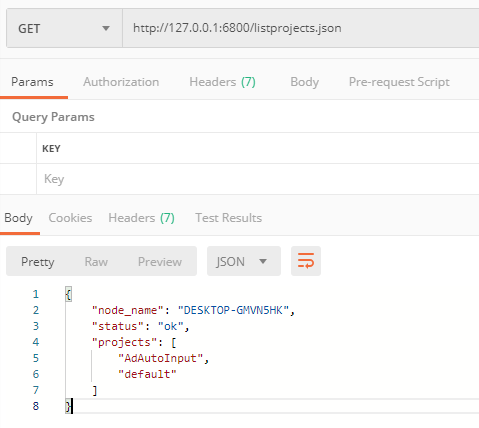The height and width of the screenshot is (428, 479).
Task: Open the Pre-request Script tab
Action: click(399, 82)
